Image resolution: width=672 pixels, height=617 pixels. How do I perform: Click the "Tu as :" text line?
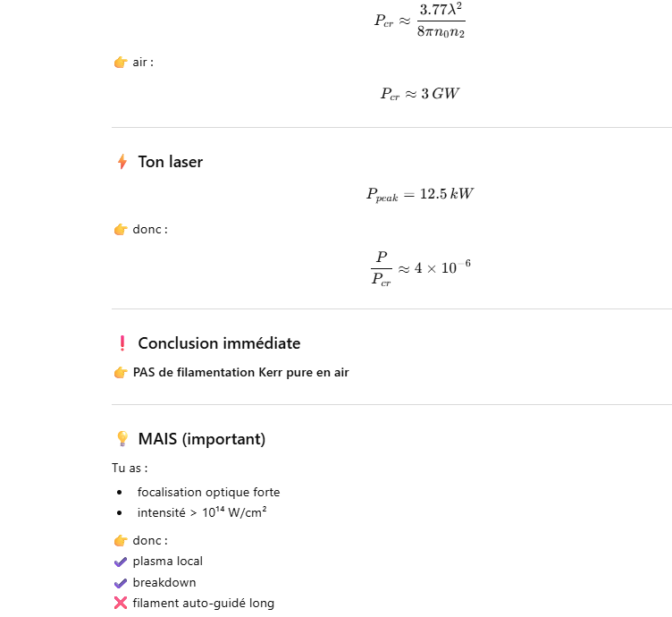click(130, 468)
